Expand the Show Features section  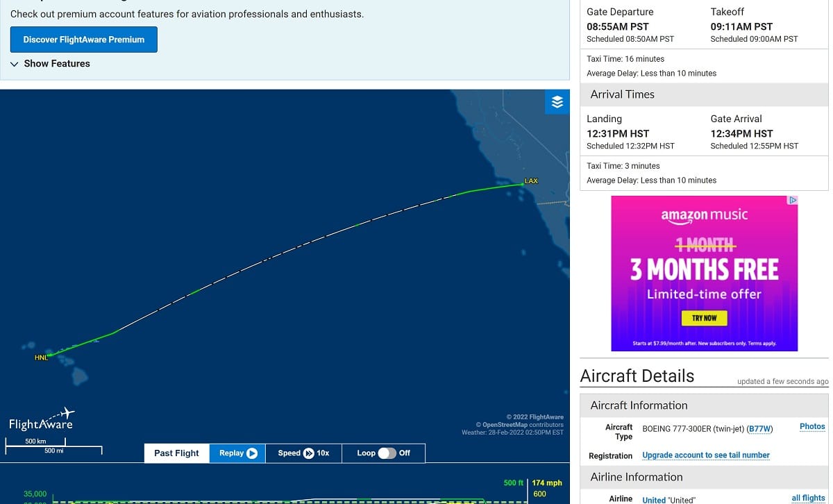50,63
